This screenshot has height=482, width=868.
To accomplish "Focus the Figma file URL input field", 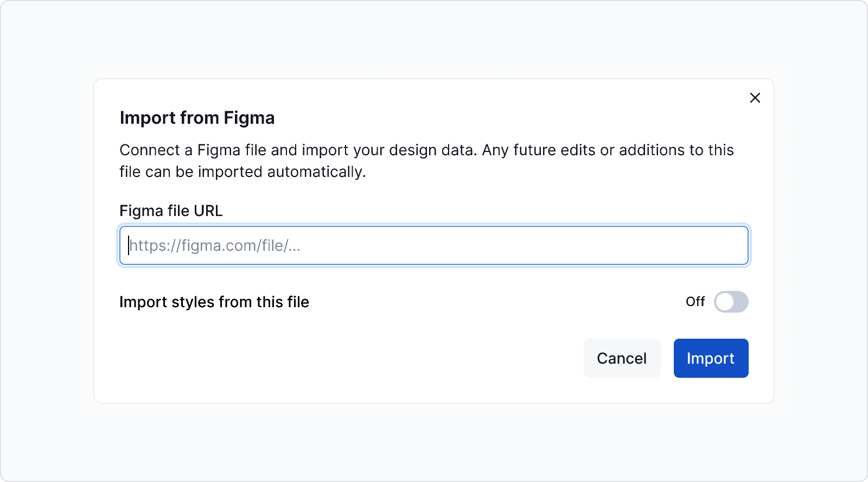I will tap(434, 246).
